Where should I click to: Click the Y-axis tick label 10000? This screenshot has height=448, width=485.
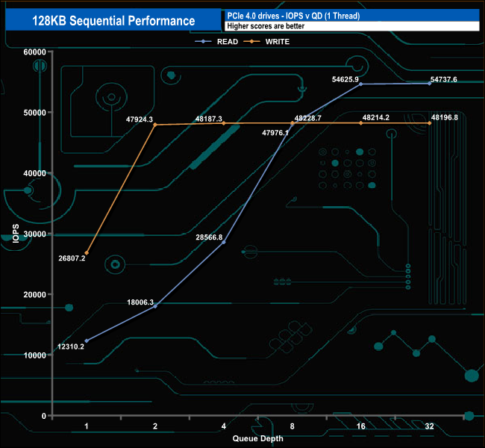tap(34, 355)
